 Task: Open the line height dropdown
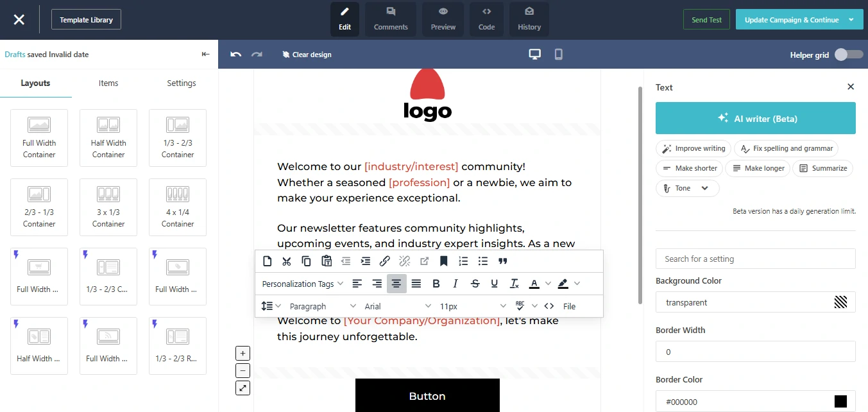click(271, 306)
